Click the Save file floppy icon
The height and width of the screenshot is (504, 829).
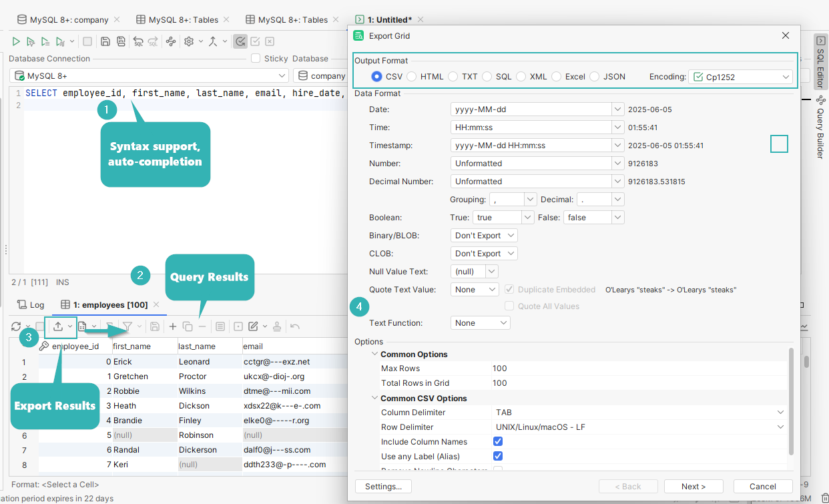(x=105, y=41)
